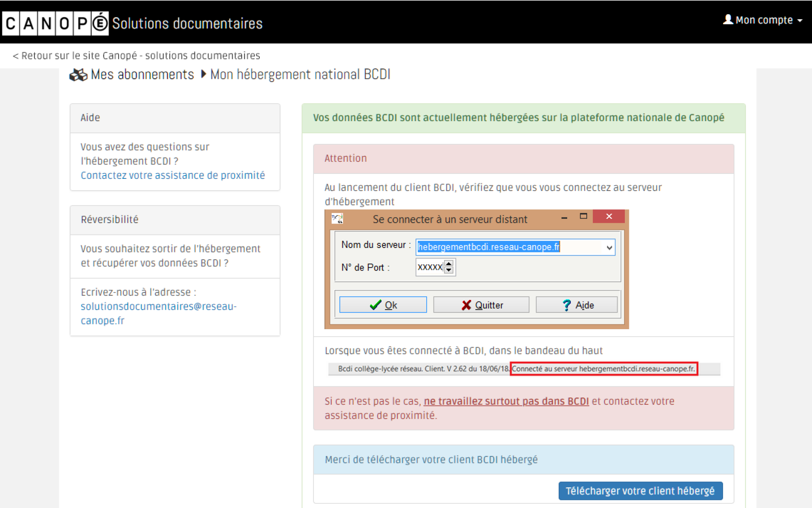
Task: Click the N° de Port field
Action: point(430,267)
